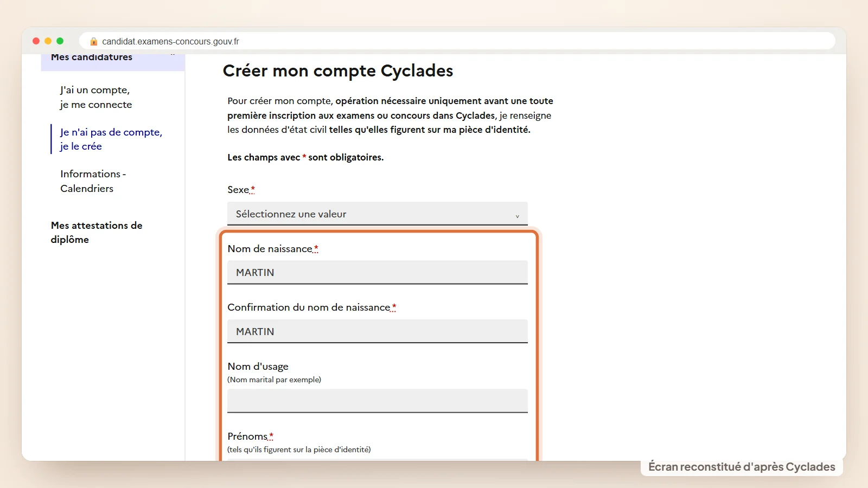Viewport: 868px width, 488px height.
Task: Click the Prénoms field label
Action: pyautogui.click(x=250, y=436)
